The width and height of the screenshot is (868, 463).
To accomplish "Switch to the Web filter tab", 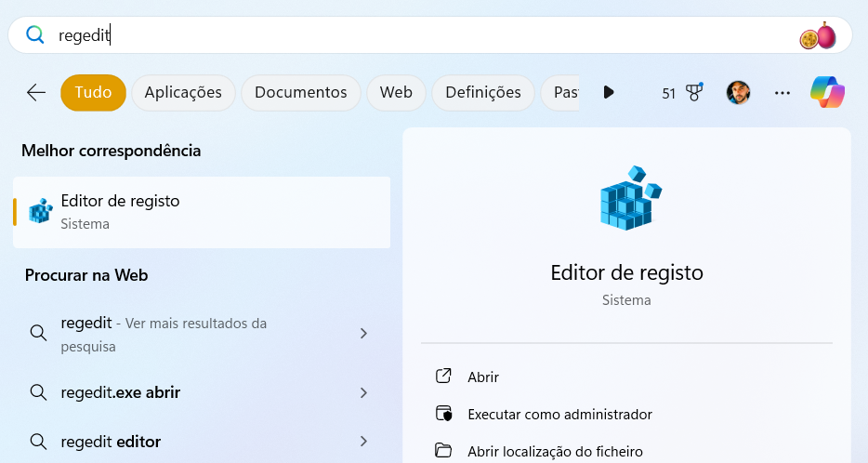I will click(x=396, y=92).
